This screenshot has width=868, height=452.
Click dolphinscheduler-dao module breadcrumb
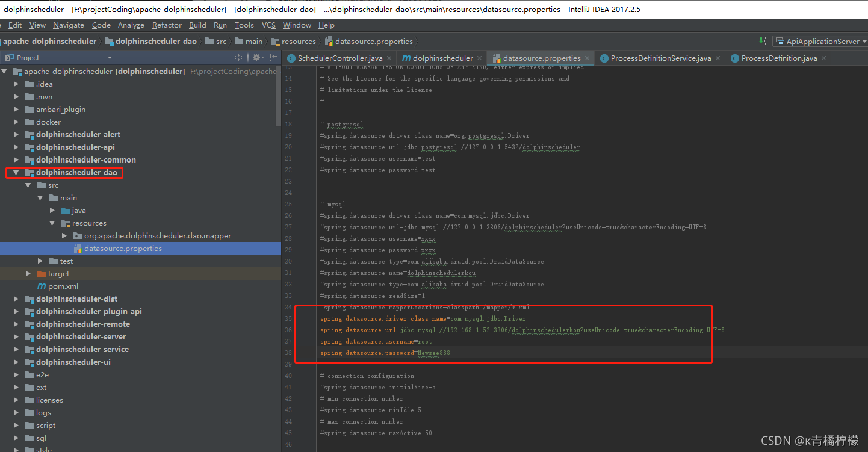click(x=151, y=42)
